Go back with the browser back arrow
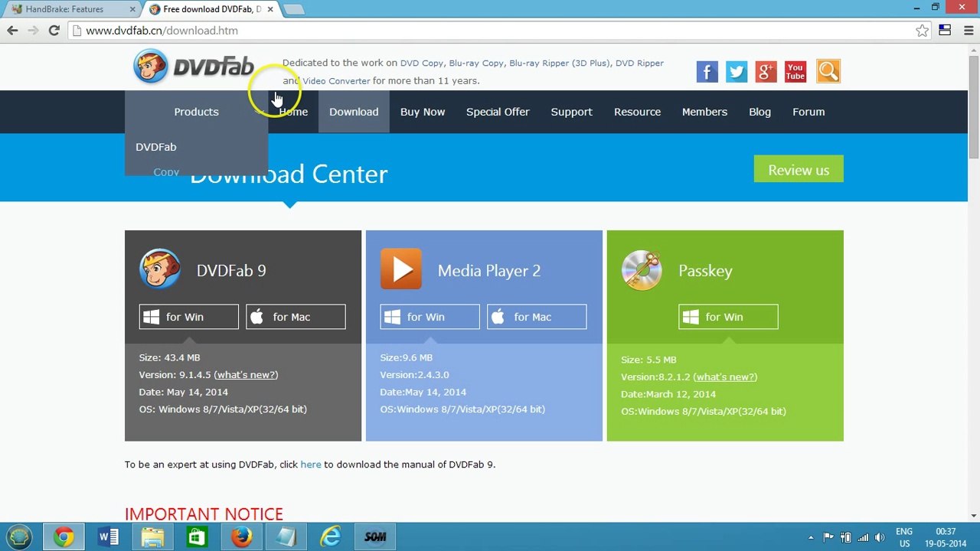 coord(12,31)
